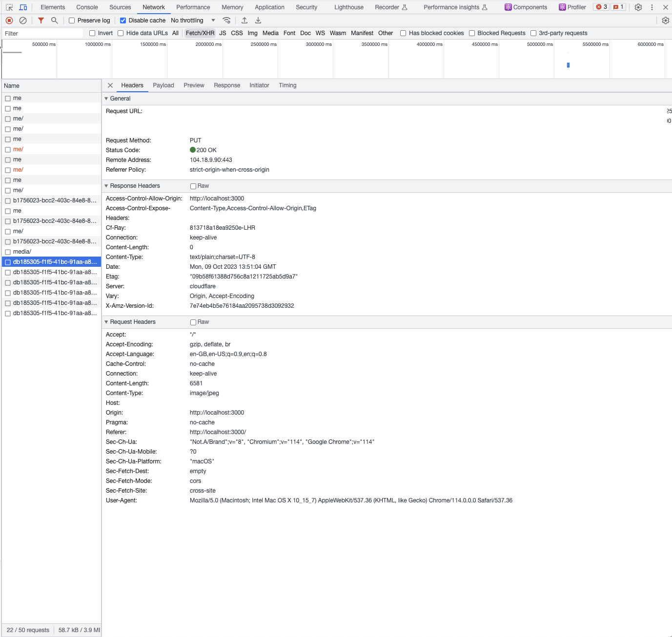
Task: Uncheck Disable cache checkbox
Action: 123,20
